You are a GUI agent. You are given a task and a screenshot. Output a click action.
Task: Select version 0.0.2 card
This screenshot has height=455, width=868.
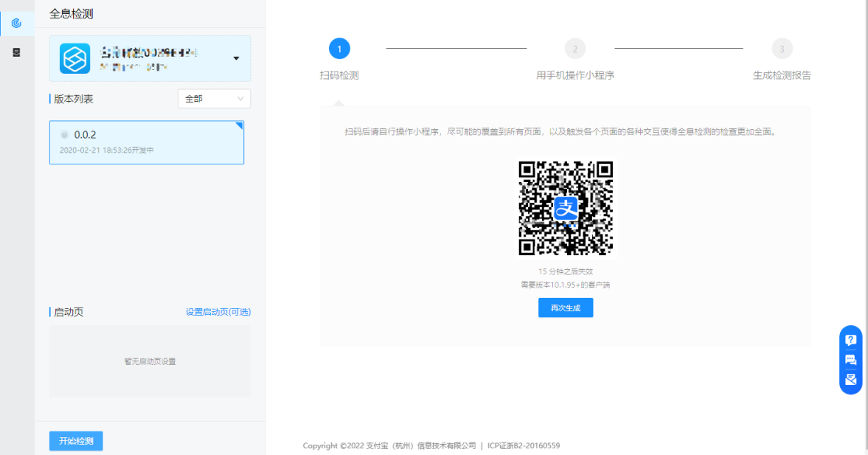(x=147, y=142)
